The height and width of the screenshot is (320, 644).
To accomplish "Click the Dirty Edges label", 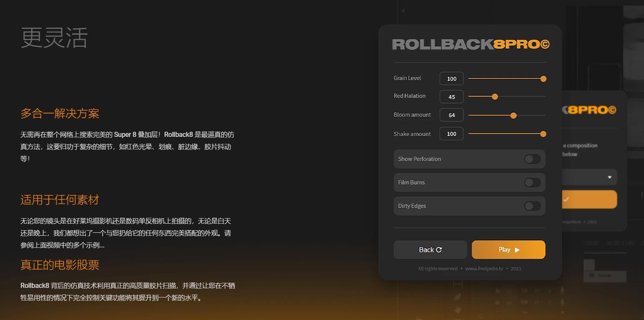I will (x=412, y=206).
